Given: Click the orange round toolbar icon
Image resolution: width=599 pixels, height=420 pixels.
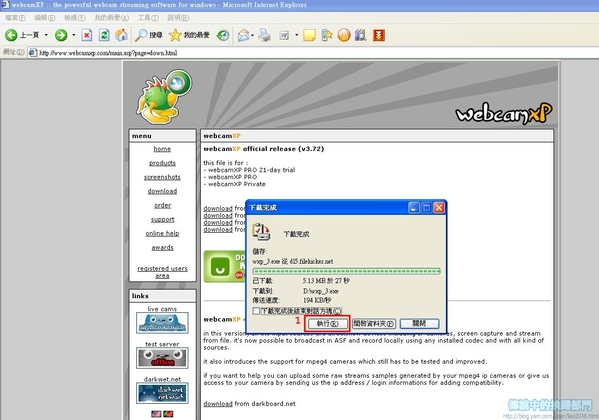Looking at the screenshot, I should pyautogui.click(x=344, y=35).
